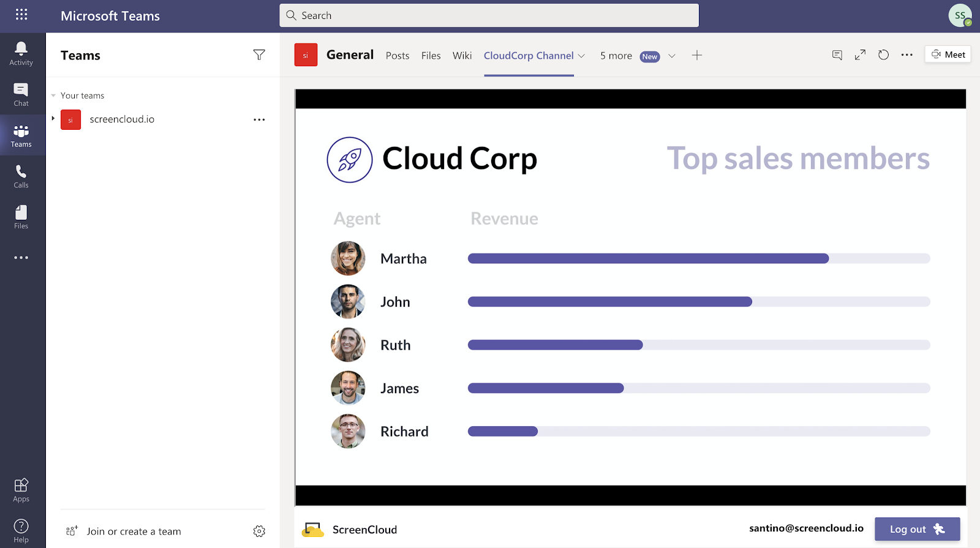Open manage teams settings gear
This screenshot has width=980, height=548.
259,531
